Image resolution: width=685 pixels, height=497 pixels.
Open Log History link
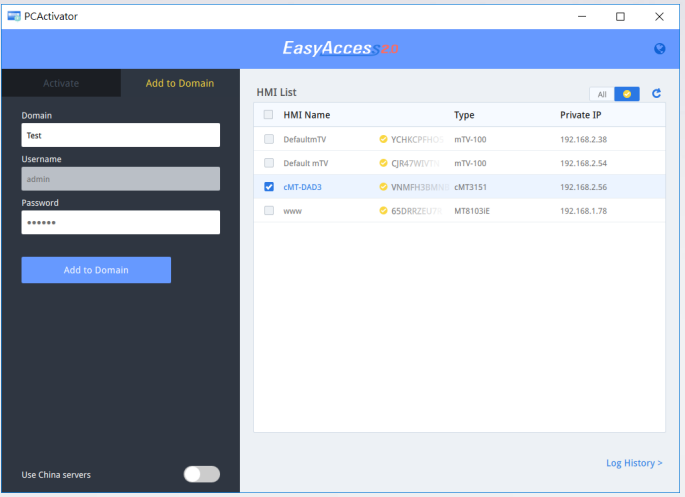[x=634, y=463]
